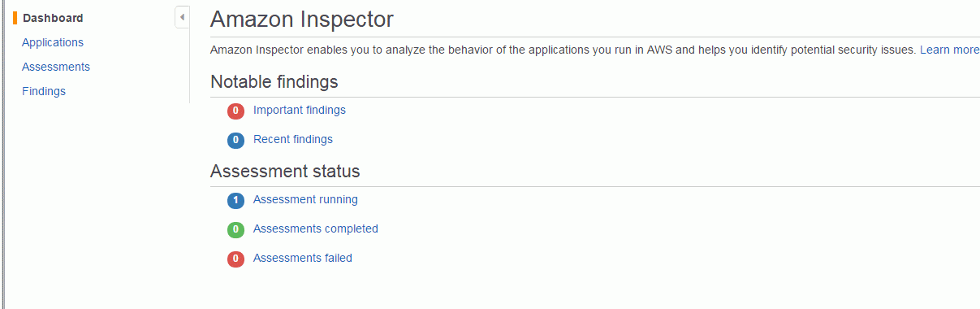View the Important findings link
Screen dimensions: 980x309
(300, 110)
